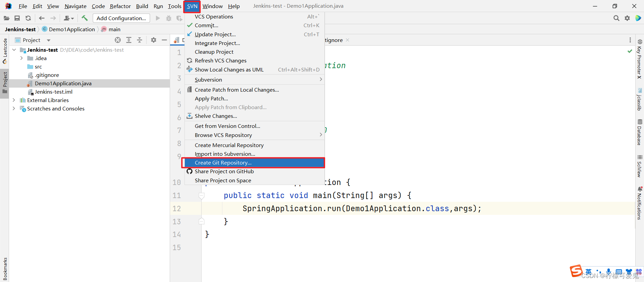Expand External Libraries node
Screen dimensions: 644x282
pyautogui.click(x=14, y=100)
